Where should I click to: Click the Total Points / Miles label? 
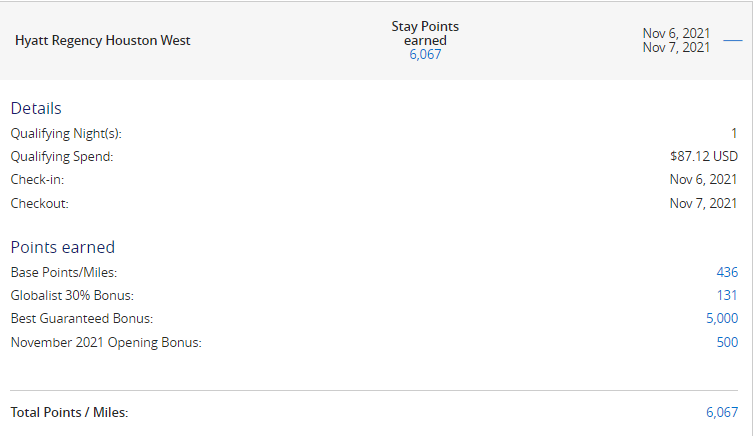pyautogui.click(x=69, y=412)
